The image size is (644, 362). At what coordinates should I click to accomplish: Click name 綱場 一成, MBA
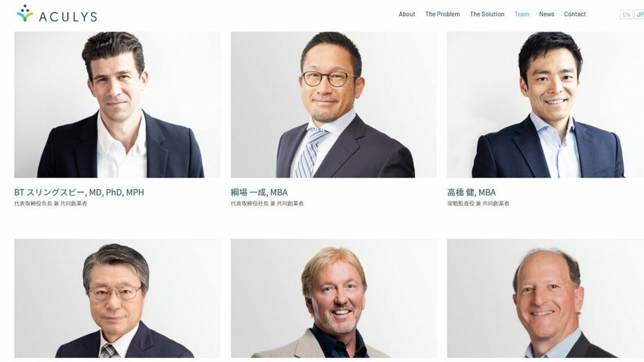259,192
